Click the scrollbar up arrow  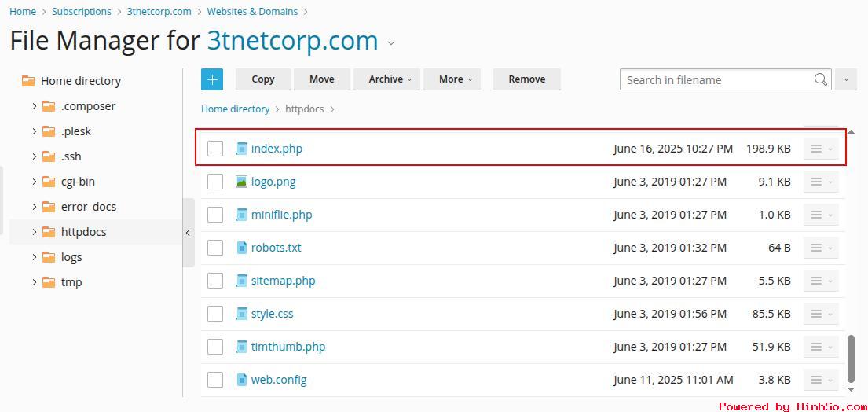(851, 132)
